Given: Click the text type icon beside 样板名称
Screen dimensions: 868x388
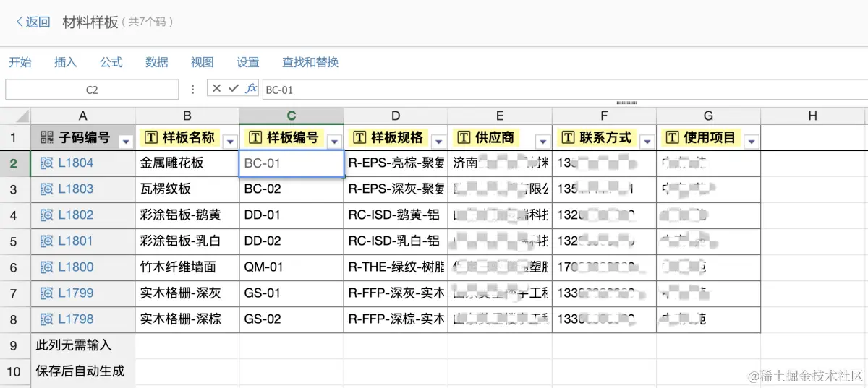Looking at the screenshot, I should [x=151, y=137].
